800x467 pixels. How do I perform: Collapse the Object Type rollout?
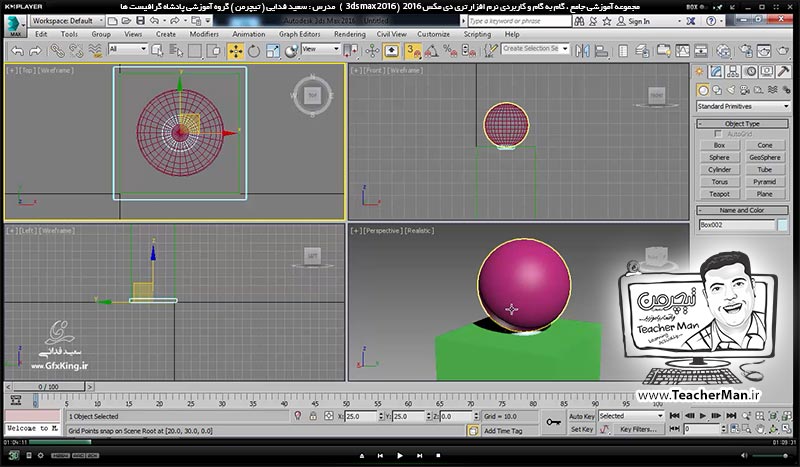coord(742,124)
